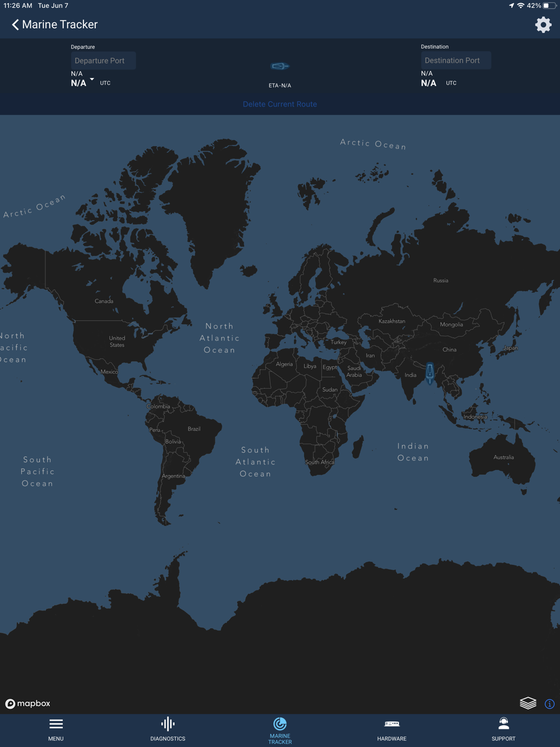Tap the ship icon above ETA
Screen dimensions: 560x747
(280, 66)
